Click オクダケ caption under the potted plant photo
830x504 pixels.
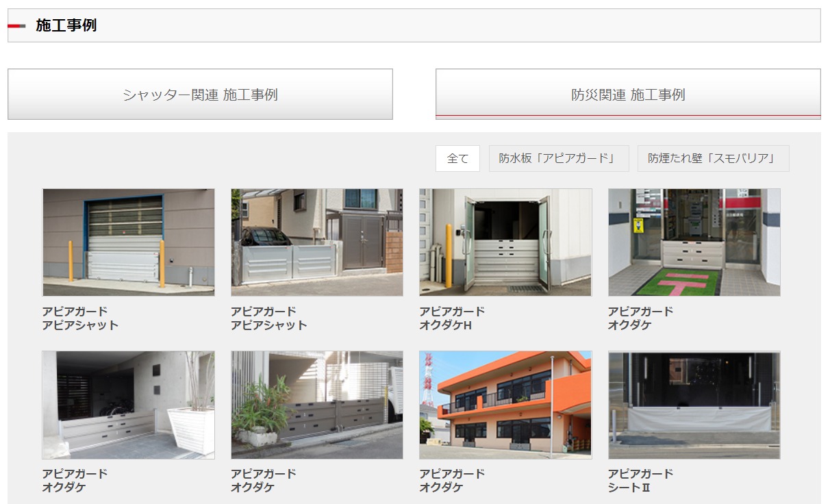pyautogui.click(x=253, y=488)
